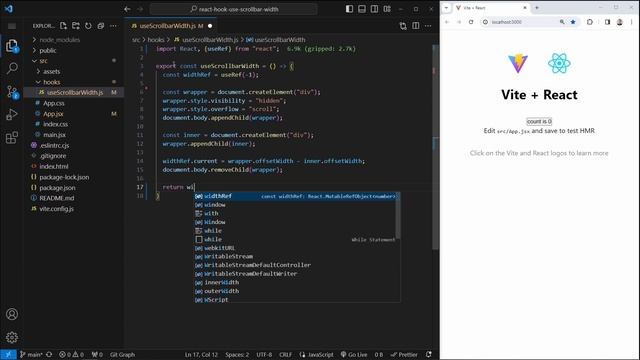This screenshot has width=640, height=360.
Task: Expand the public folder
Action: click(x=48, y=50)
